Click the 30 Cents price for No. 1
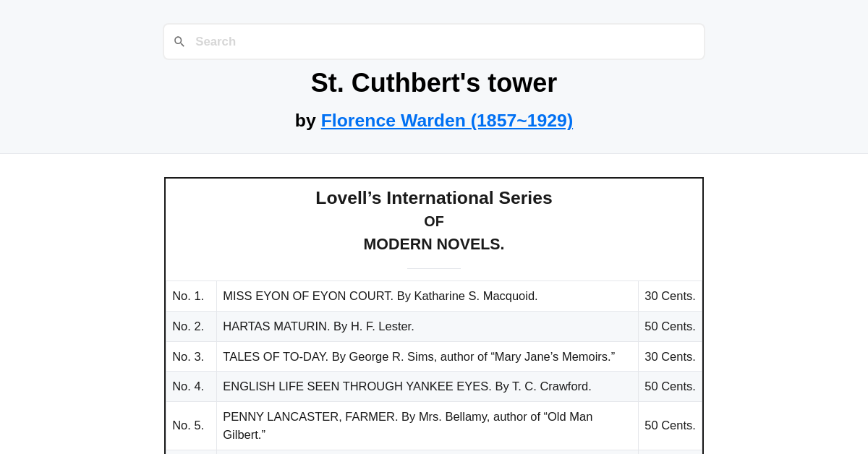Image resolution: width=868 pixels, height=454 pixels. (x=670, y=296)
